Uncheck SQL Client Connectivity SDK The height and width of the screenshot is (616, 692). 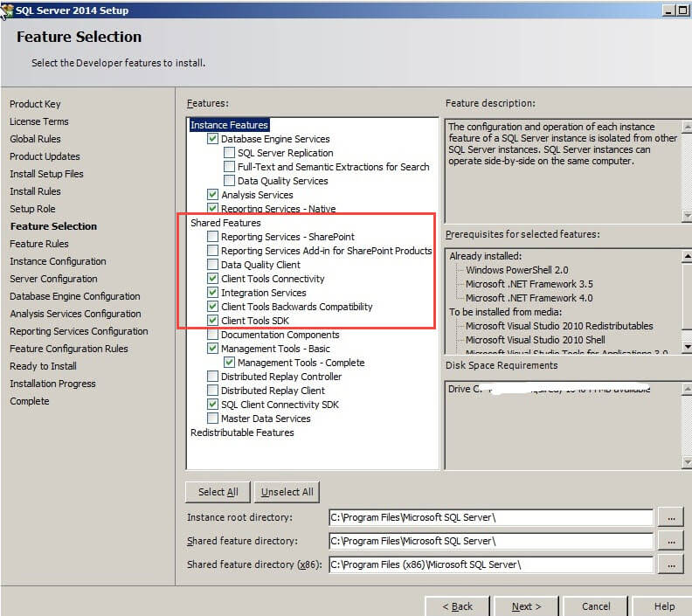212,405
